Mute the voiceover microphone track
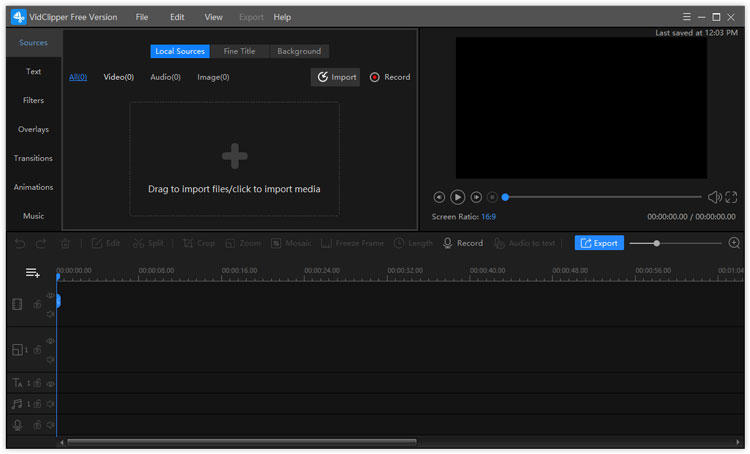Viewport: 750px width, 454px height. (x=50, y=425)
